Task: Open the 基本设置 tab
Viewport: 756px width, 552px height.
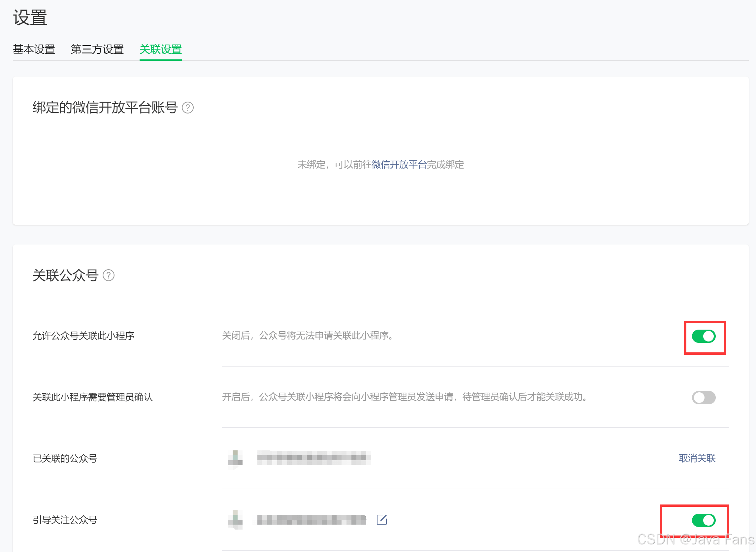Action: pos(34,49)
